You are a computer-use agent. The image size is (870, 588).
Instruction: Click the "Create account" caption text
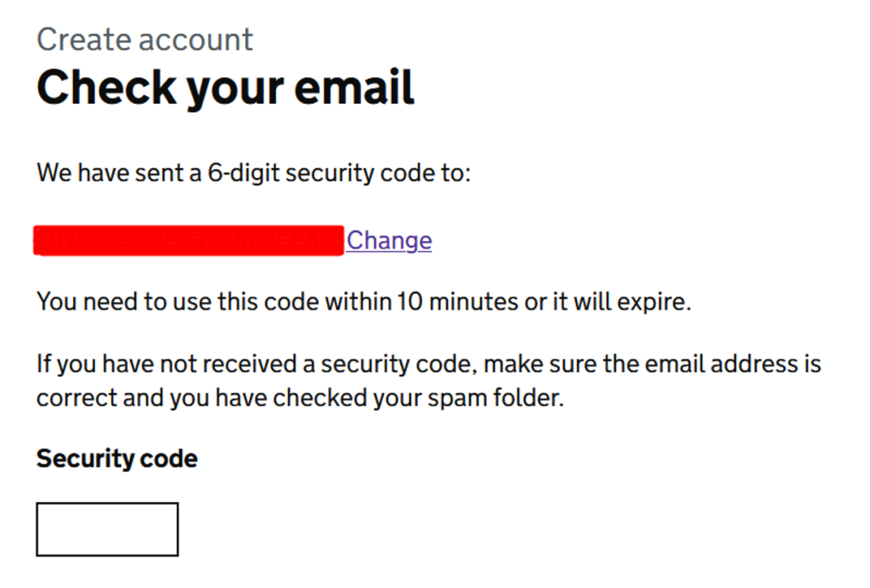[x=144, y=39]
